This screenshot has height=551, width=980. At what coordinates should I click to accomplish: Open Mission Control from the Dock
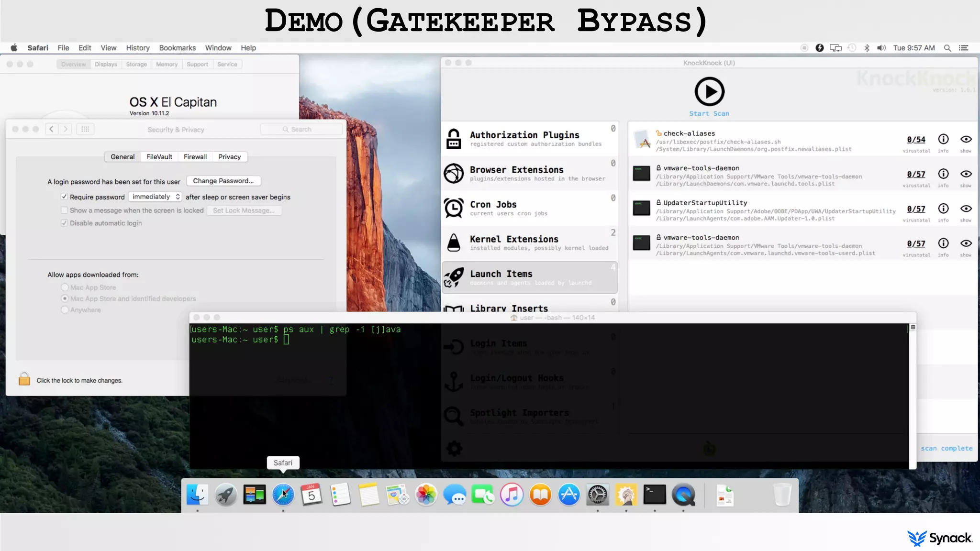point(255,495)
